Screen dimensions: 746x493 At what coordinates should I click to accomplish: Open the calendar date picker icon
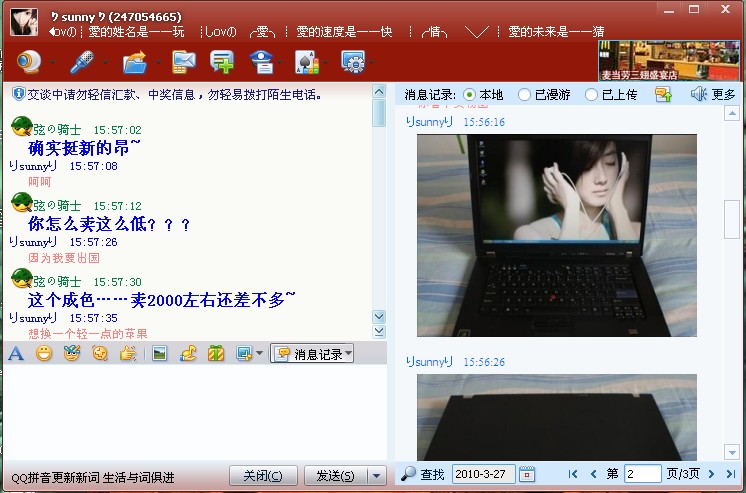tap(527, 474)
